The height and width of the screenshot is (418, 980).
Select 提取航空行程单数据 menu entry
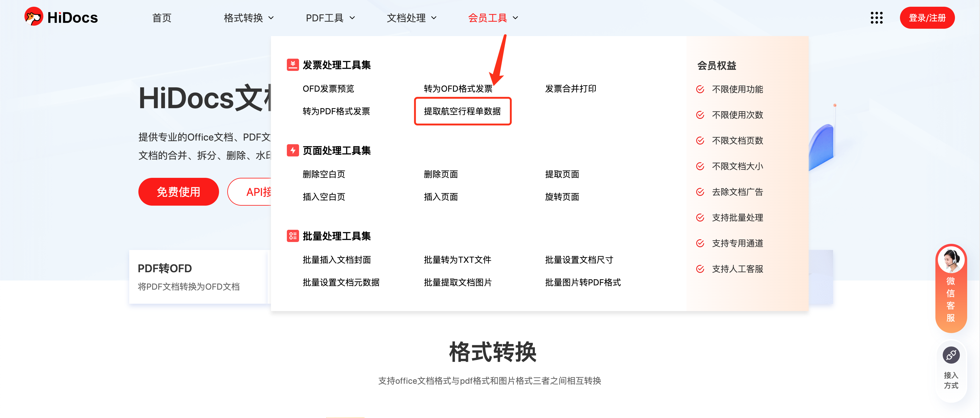coord(462,111)
